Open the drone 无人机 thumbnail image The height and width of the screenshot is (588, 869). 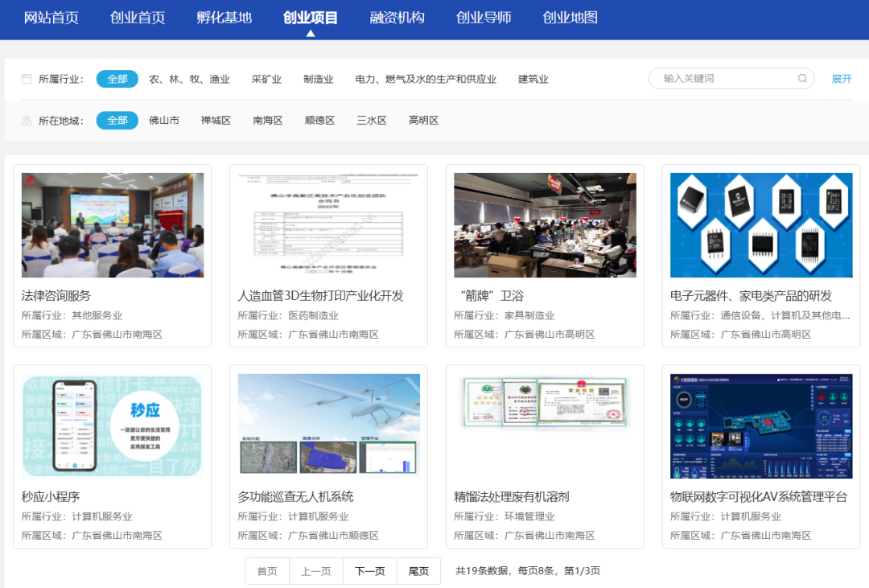point(328,426)
